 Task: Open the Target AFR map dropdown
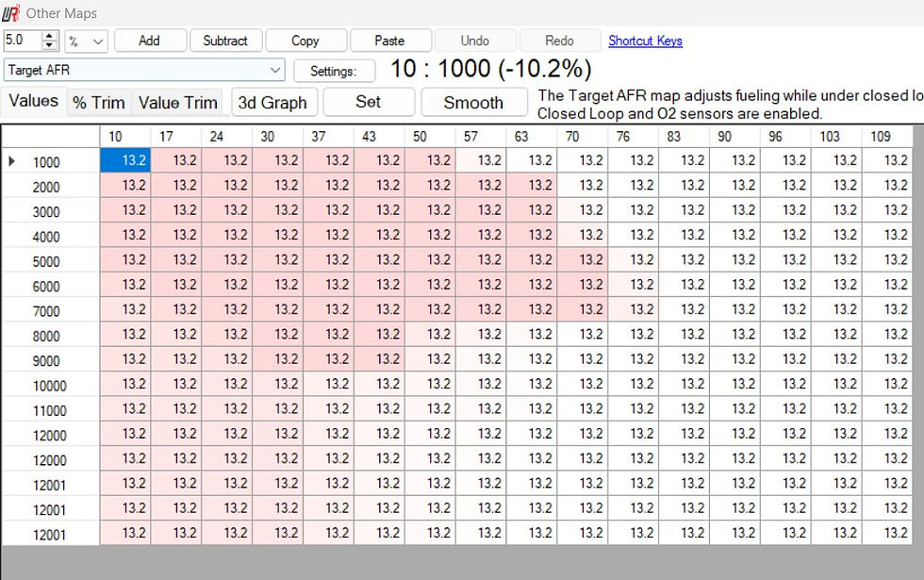[x=144, y=70]
